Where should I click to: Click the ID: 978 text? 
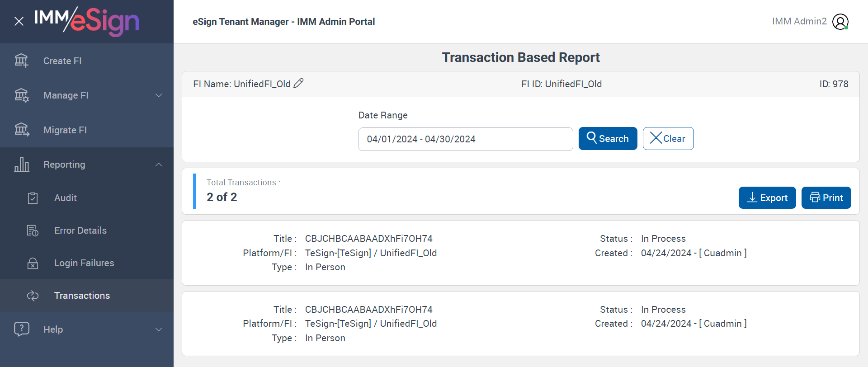[x=834, y=84]
